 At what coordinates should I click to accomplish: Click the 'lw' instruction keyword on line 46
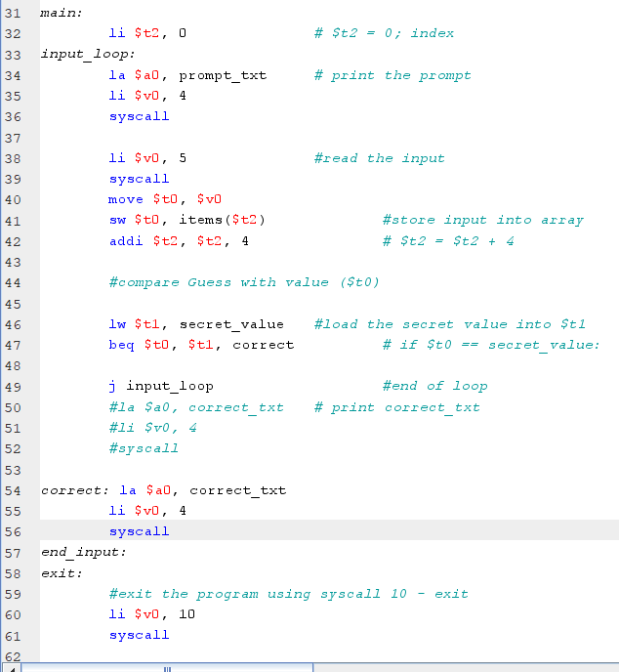tap(117, 324)
